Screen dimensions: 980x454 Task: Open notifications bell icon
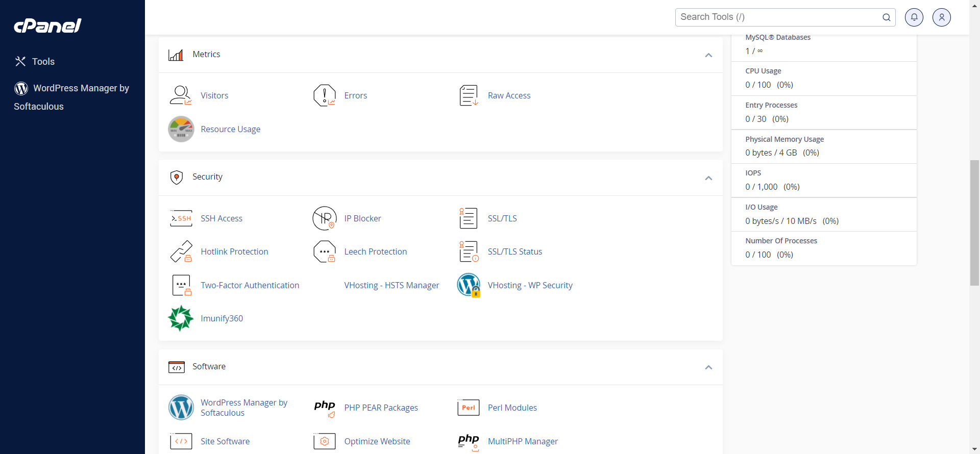[914, 17]
